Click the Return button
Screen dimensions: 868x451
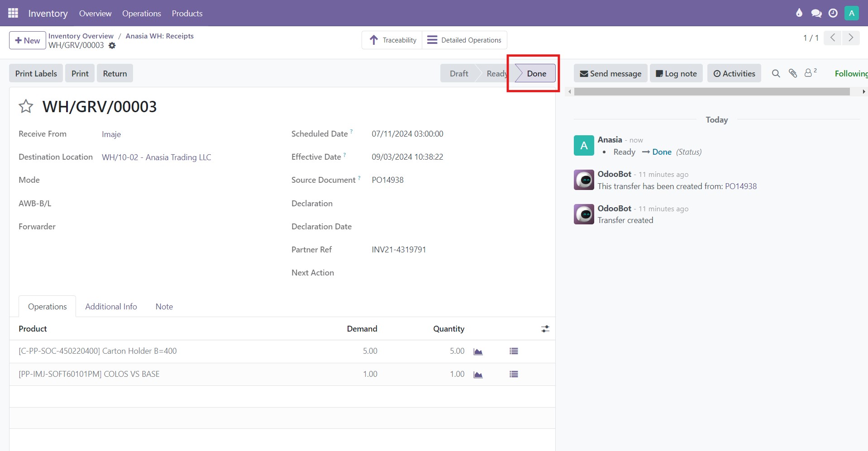point(115,74)
